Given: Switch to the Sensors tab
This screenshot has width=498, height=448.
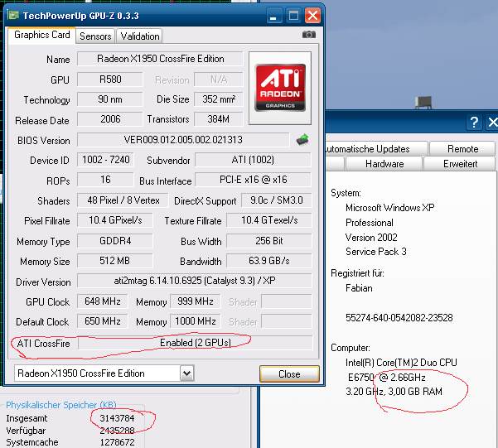Looking at the screenshot, I should point(95,36).
